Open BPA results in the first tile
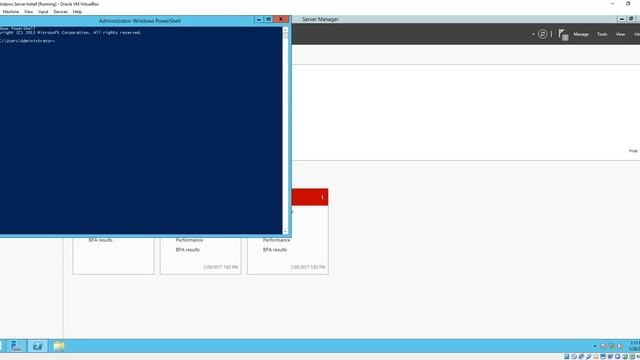The height and width of the screenshot is (360, 640). click(x=100, y=240)
